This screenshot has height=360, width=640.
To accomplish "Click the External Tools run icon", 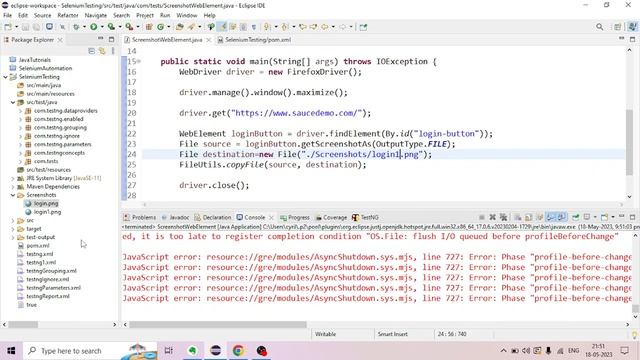I will pyautogui.click(x=129, y=27).
